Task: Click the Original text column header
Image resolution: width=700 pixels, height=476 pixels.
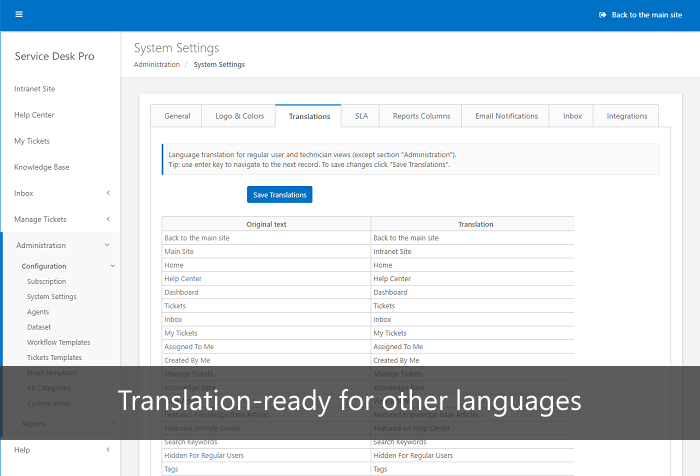Action: click(266, 224)
